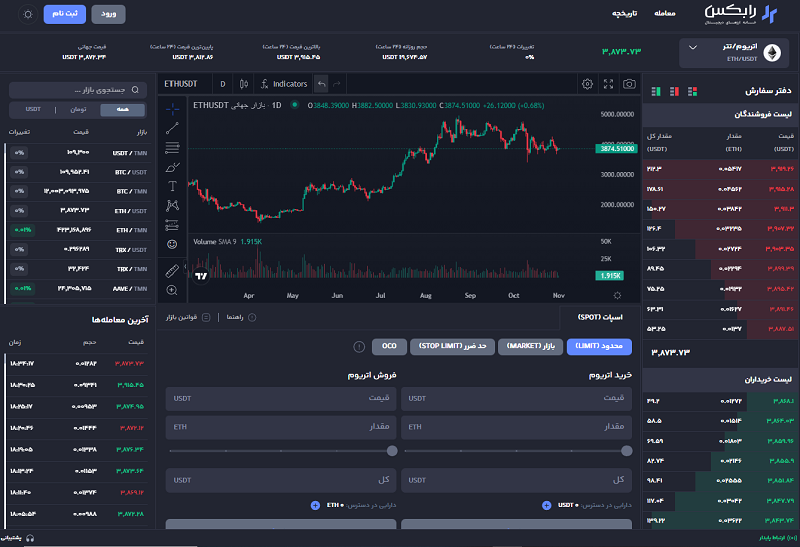
Task: Select the محدود (LIMIT) order type
Action: pos(599,346)
